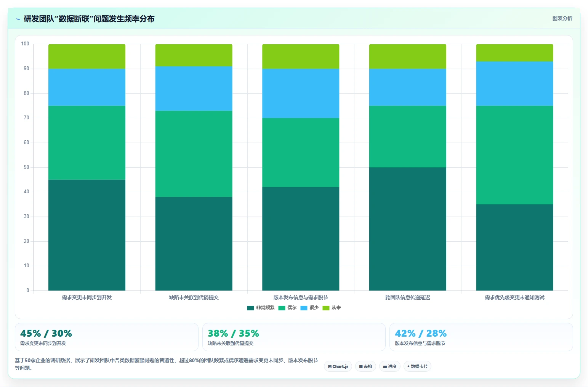Click the x-axis label 跨团队信息传递延迟
588x387 pixels.
point(408,297)
